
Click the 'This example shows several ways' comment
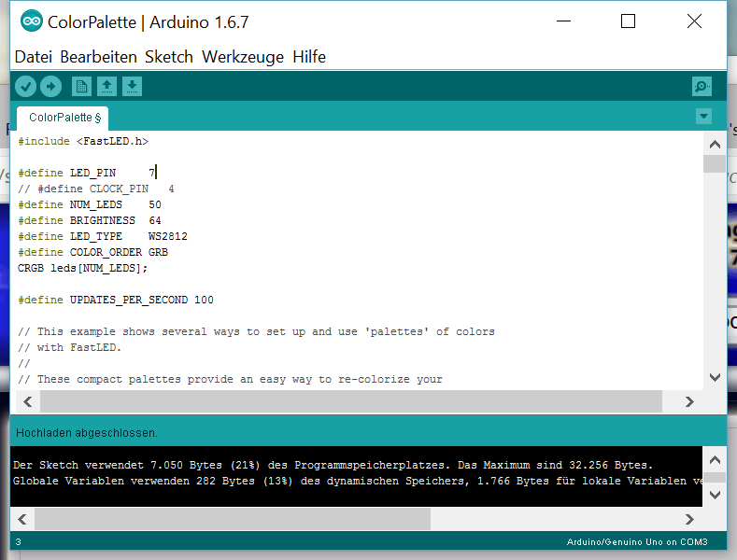click(256, 331)
